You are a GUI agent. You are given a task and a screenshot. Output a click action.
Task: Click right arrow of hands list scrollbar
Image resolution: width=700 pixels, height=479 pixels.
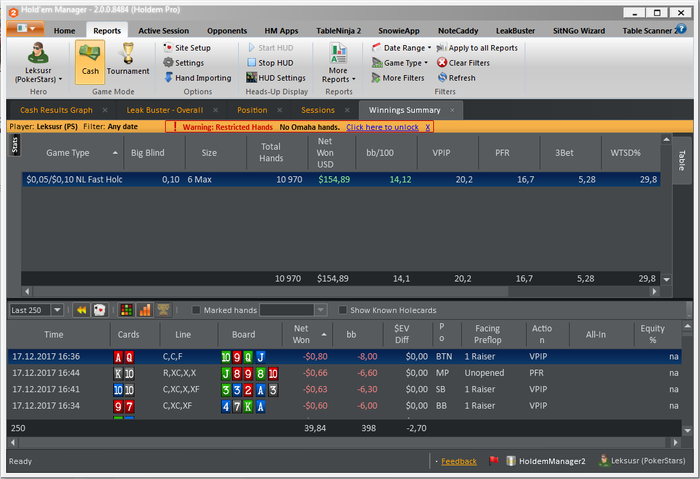click(675, 442)
